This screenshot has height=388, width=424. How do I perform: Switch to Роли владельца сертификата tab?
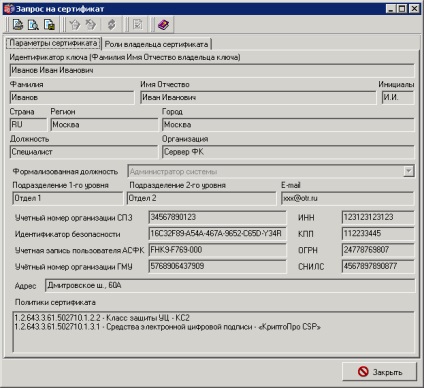[156, 44]
